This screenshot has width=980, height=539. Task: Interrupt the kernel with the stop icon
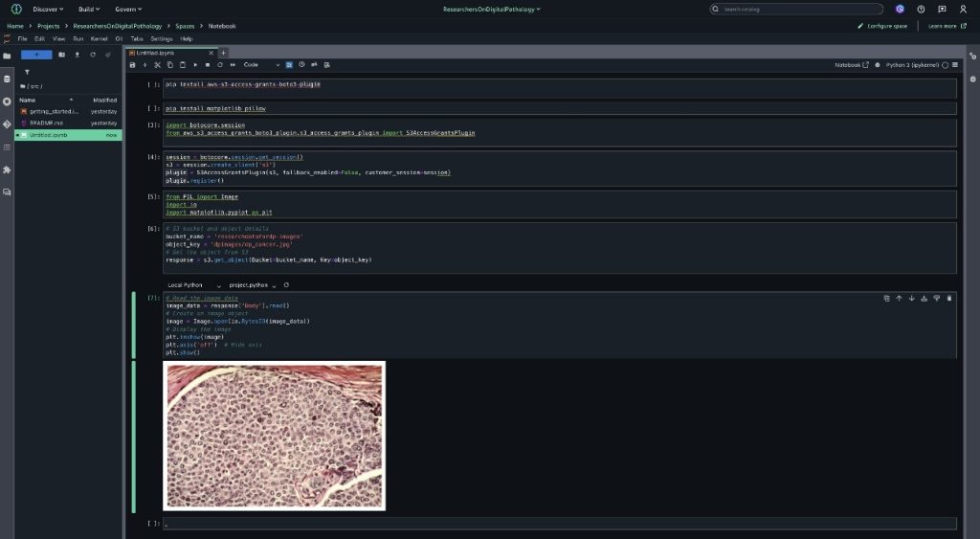208,65
